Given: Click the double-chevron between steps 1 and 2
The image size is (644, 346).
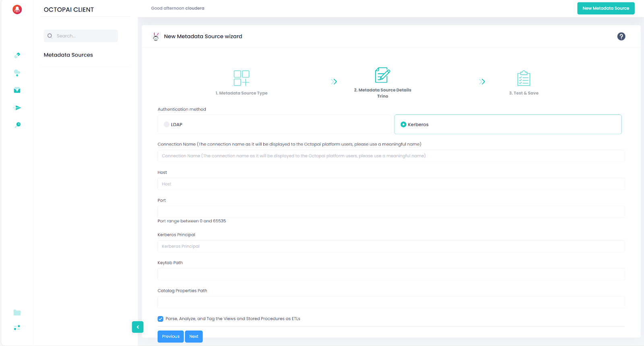Looking at the screenshot, I should click(334, 82).
